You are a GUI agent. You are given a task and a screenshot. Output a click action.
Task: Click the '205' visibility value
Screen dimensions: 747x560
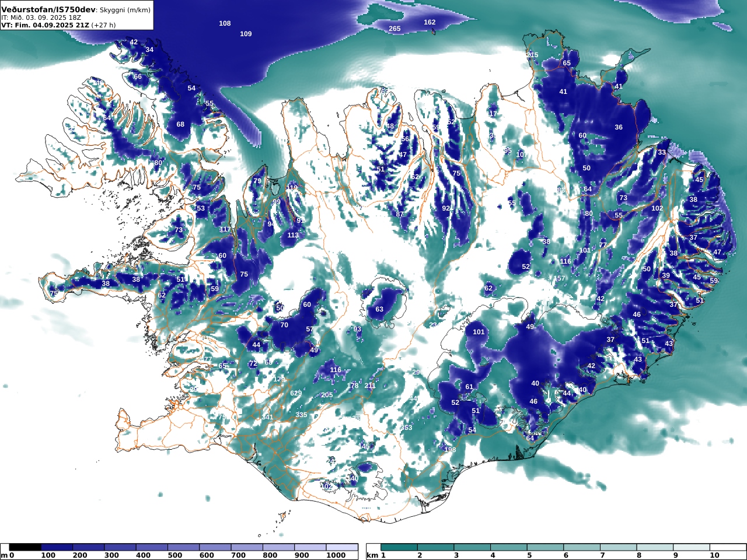click(x=327, y=395)
